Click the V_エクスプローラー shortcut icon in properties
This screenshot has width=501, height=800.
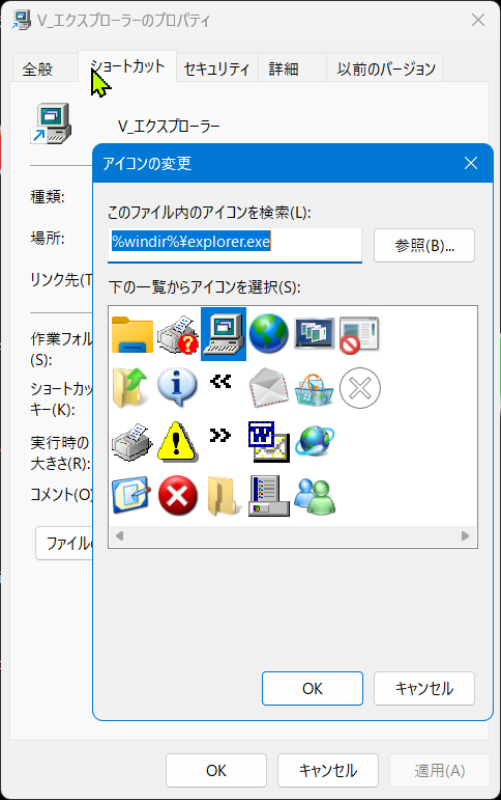click(51, 123)
